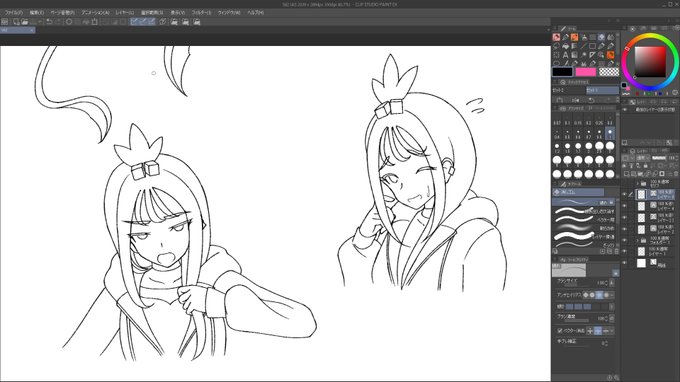Toggle the first highlighted snap-to-ruler button

click(134, 22)
